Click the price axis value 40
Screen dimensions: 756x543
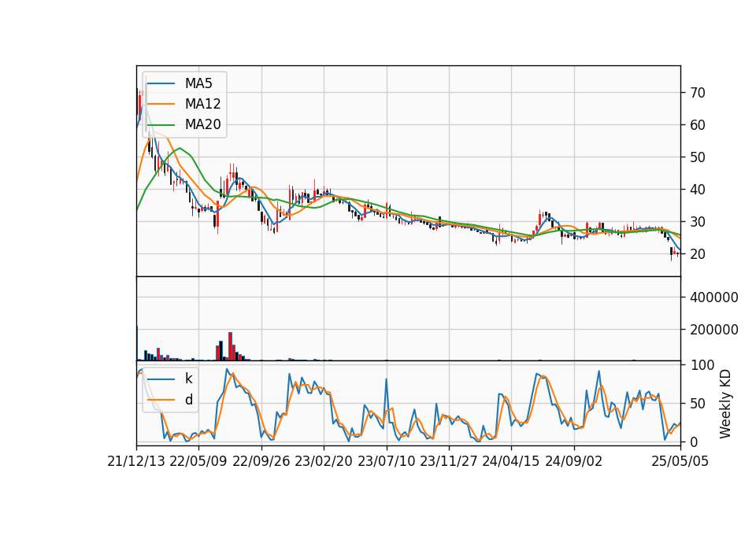pos(697,190)
